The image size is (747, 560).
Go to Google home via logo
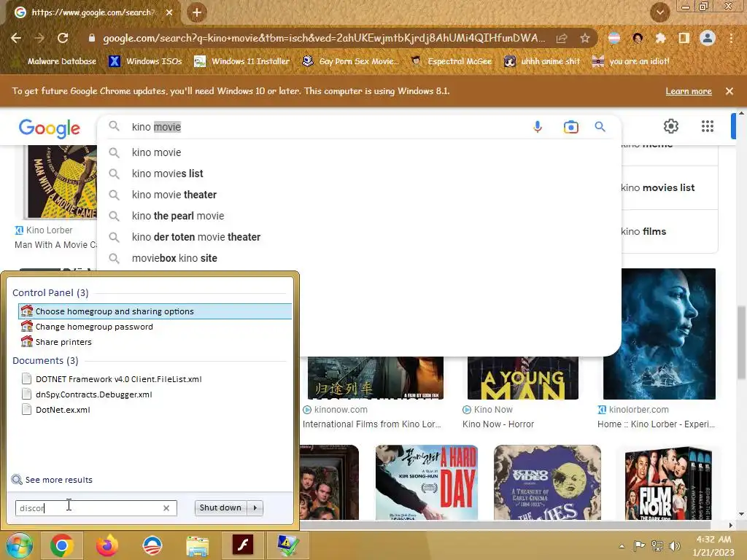50,128
